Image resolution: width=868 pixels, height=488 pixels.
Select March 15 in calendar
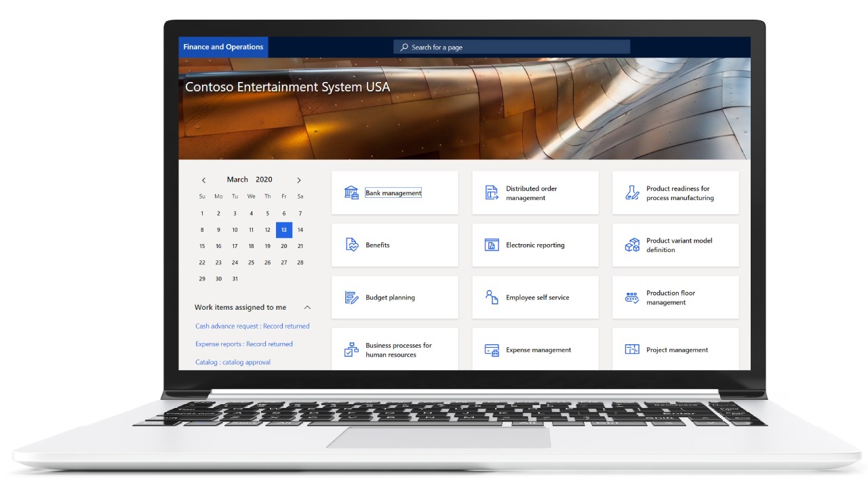coord(202,246)
